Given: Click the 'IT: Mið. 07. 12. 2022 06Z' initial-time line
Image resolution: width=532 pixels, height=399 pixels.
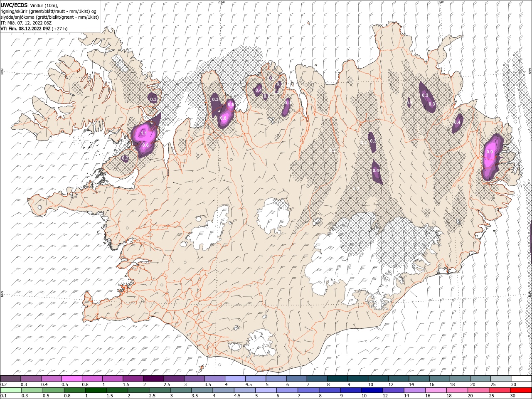Looking at the screenshot, I should coord(26,23).
